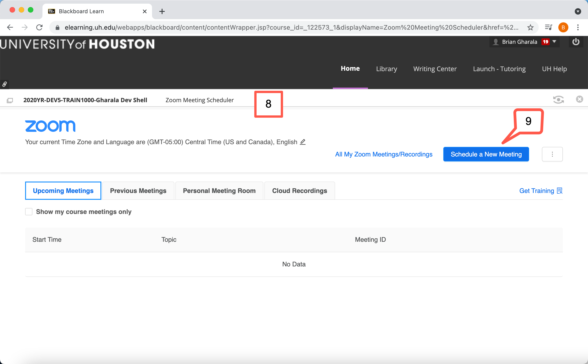Close the Blackboard Learn tab
Viewport: 588px width, 364px height.
pos(144,11)
